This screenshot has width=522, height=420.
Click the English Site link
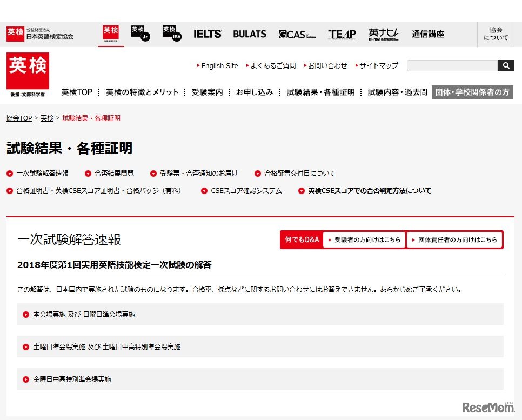[x=219, y=65]
